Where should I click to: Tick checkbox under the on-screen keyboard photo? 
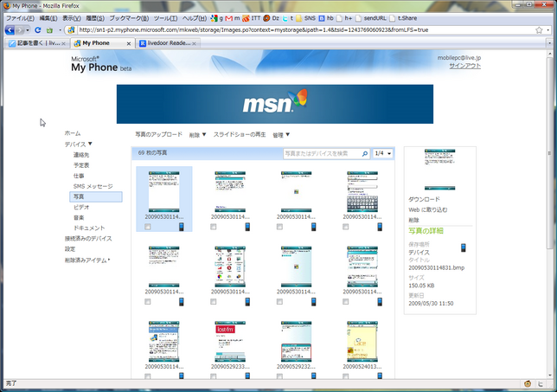pyautogui.click(x=346, y=227)
